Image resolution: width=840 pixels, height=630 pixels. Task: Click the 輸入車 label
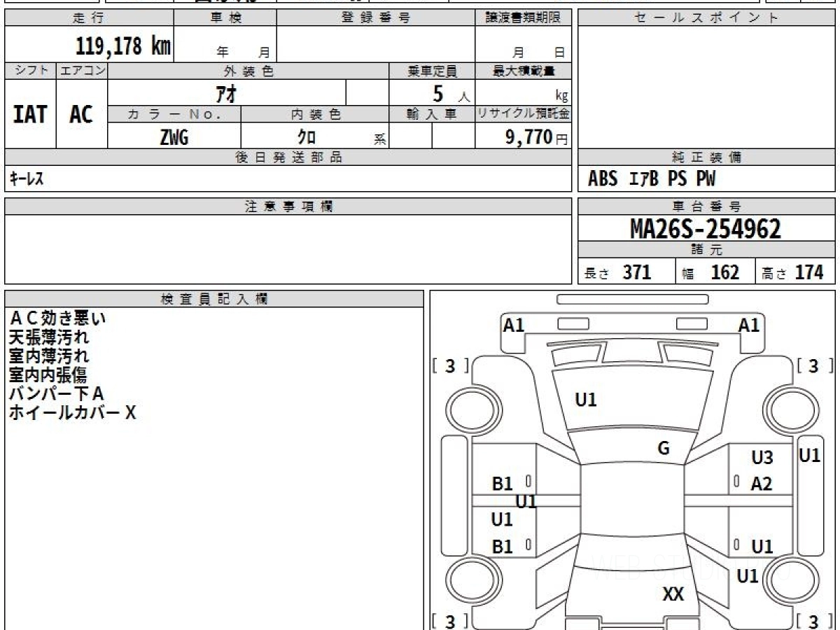(x=432, y=114)
